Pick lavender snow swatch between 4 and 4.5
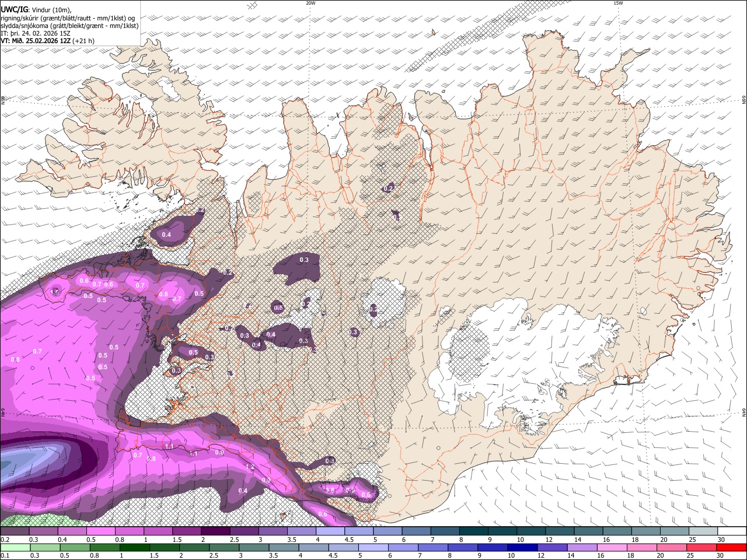The height and width of the screenshot is (560, 747). 330,531
